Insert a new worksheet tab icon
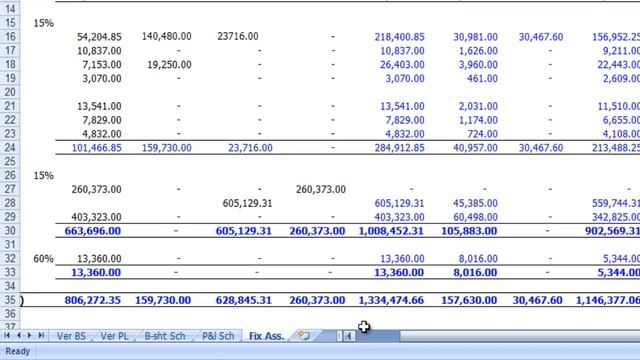 tap(304, 336)
